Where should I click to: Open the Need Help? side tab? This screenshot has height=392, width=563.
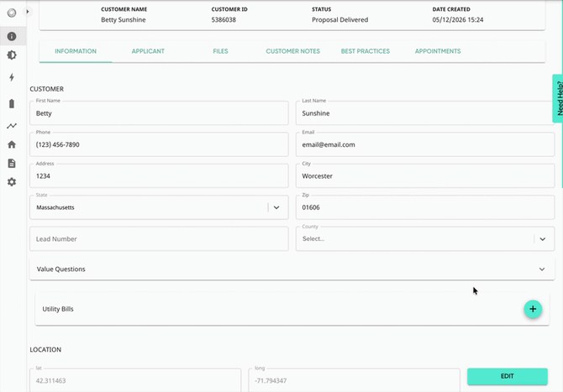tap(558, 98)
